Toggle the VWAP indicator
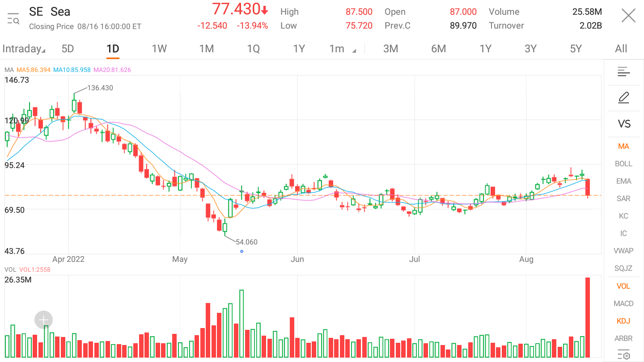The width and height of the screenshot is (644, 362). click(x=623, y=251)
